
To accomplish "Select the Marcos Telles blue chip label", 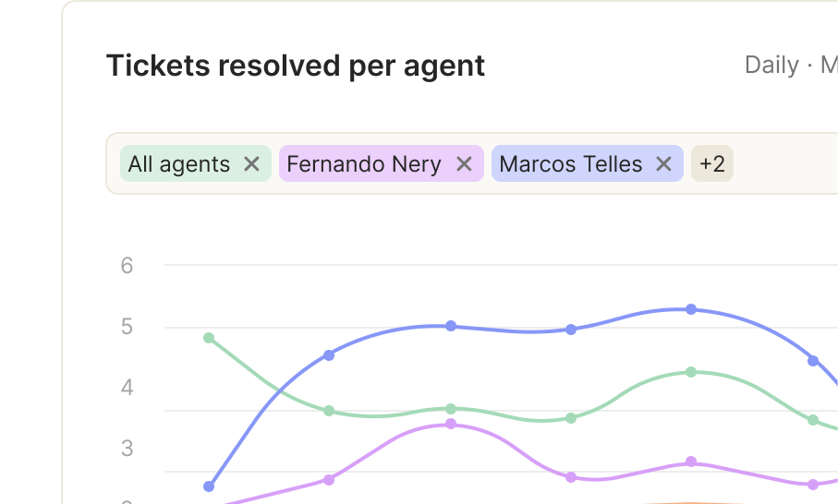I will (571, 164).
